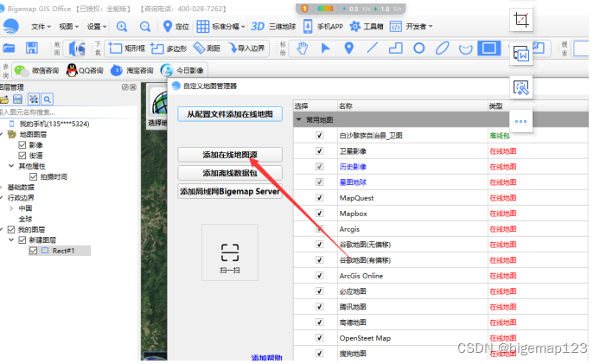The width and height of the screenshot is (600, 364).
Task: Collapse the 新建图层 tree node
Action: [x=11, y=240]
